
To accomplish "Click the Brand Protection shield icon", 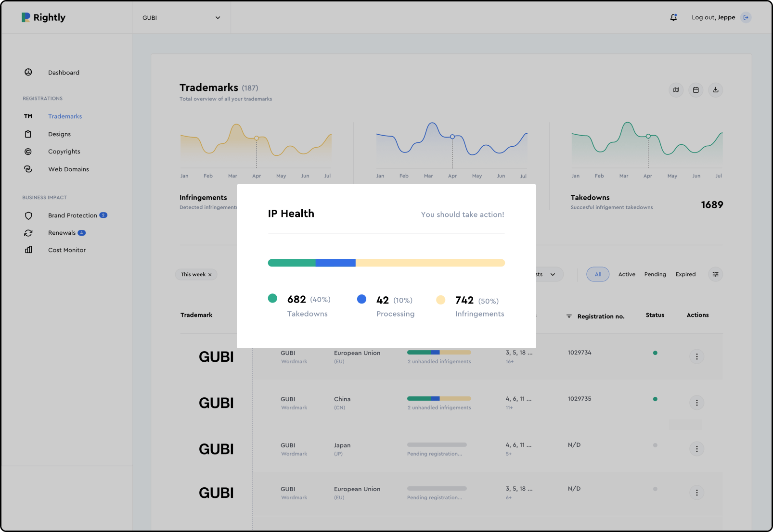I will pyautogui.click(x=28, y=215).
